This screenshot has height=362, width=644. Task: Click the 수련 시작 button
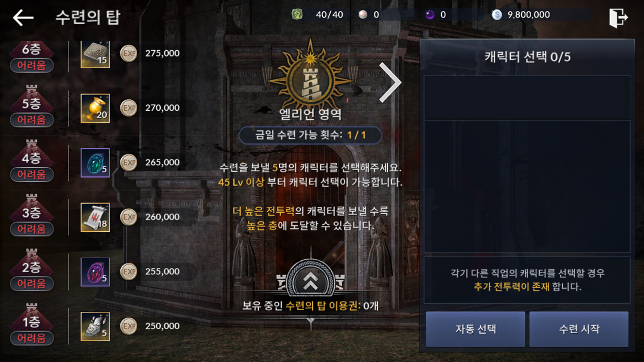pyautogui.click(x=579, y=329)
